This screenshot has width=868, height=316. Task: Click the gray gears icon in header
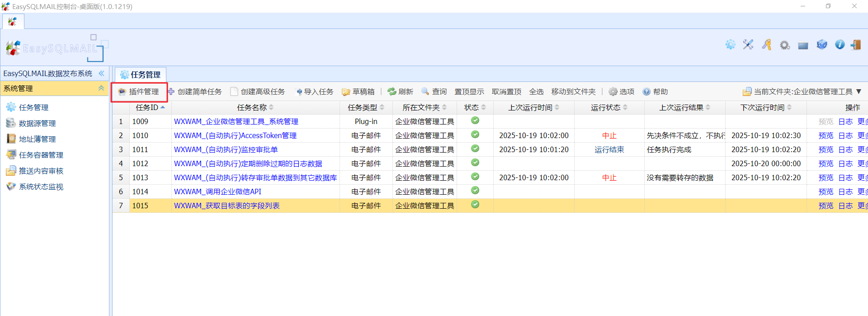click(x=785, y=45)
